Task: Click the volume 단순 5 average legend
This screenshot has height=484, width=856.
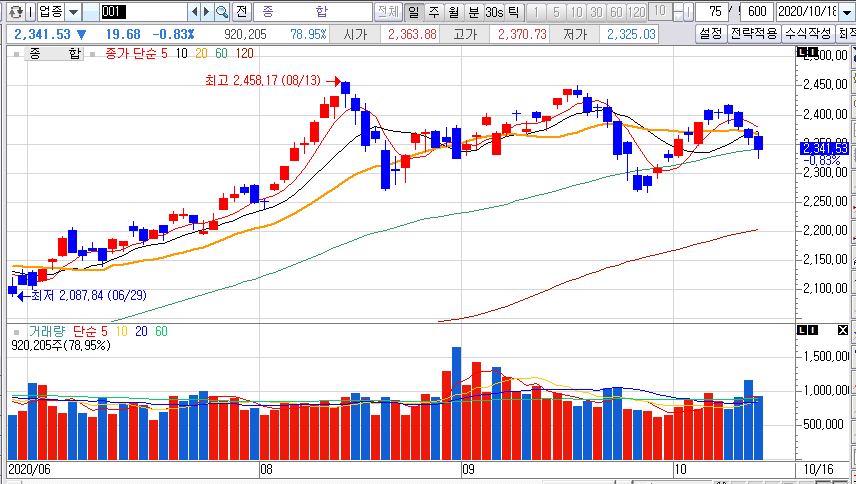Action: pos(93,331)
